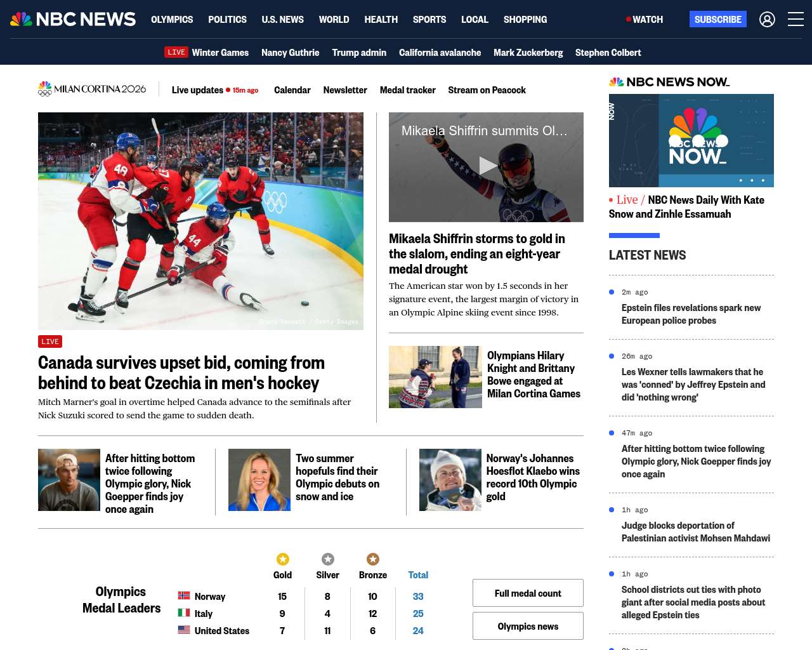
Task: Open Epstein files European police probes story
Action: pyautogui.click(x=691, y=314)
